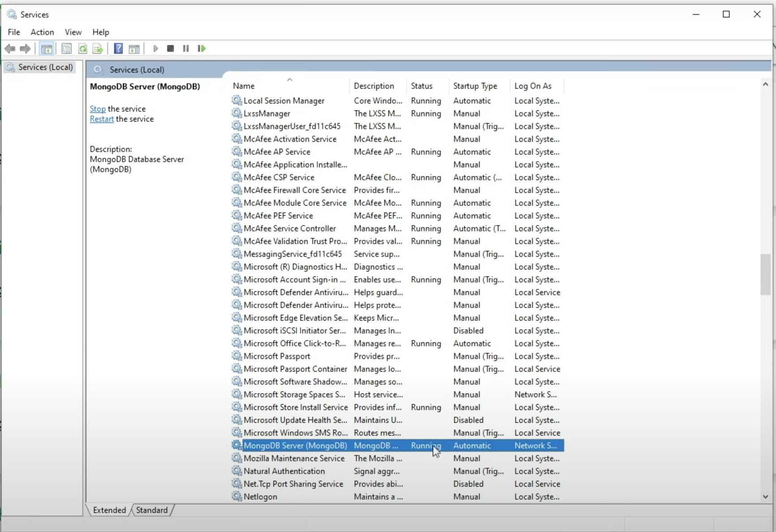Select the Microsoft Windows SMS Ro... row
Screen dimensions: 776x532
pos(397,433)
